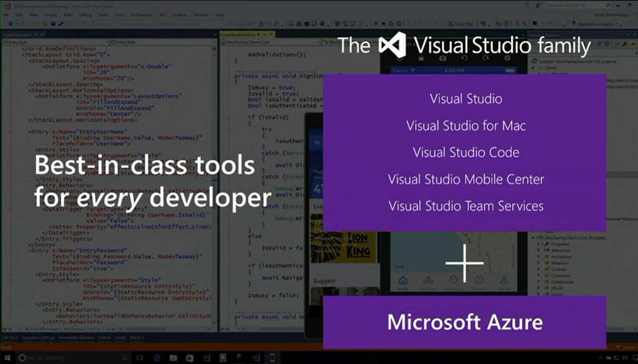
Task: Open File Explorer from the taskbar
Action: pos(173,358)
